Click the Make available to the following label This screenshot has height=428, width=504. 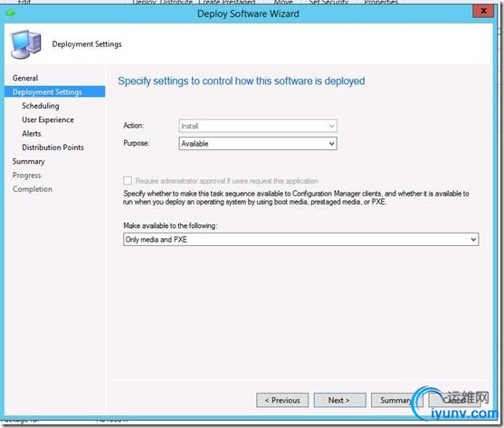coord(170,226)
